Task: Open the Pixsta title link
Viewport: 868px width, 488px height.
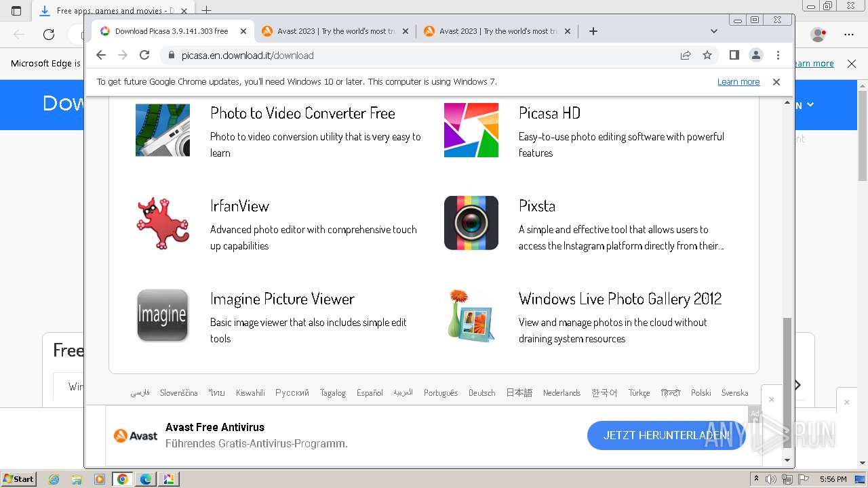Action: coord(537,206)
